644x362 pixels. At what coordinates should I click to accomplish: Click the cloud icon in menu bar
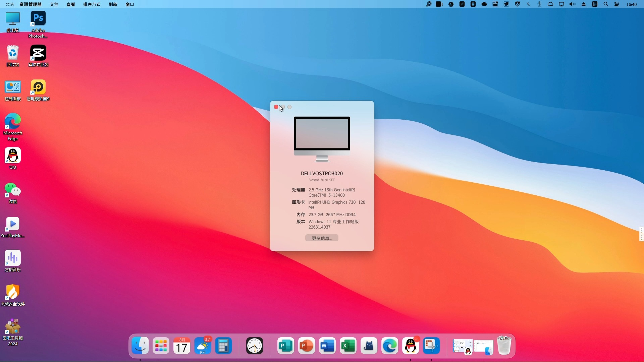click(484, 4)
